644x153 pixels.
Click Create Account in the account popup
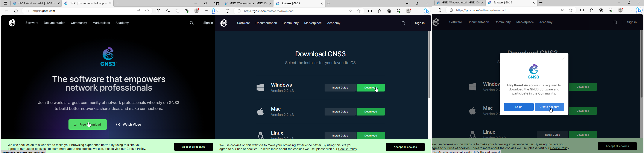(x=550, y=107)
